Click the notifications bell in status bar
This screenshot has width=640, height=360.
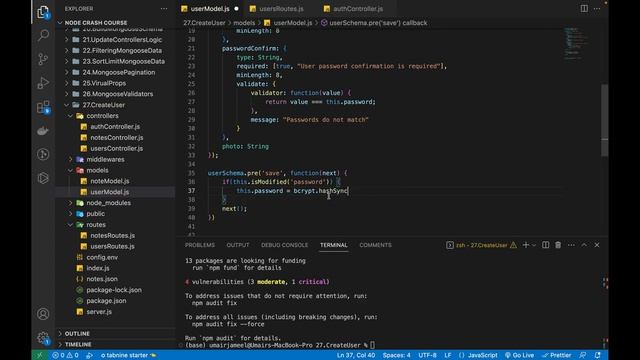tap(598, 355)
